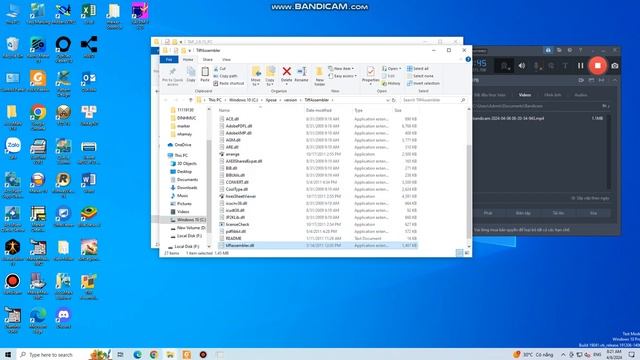Click Edit in the Open group
640x360 pixels.
(x=389, y=76)
